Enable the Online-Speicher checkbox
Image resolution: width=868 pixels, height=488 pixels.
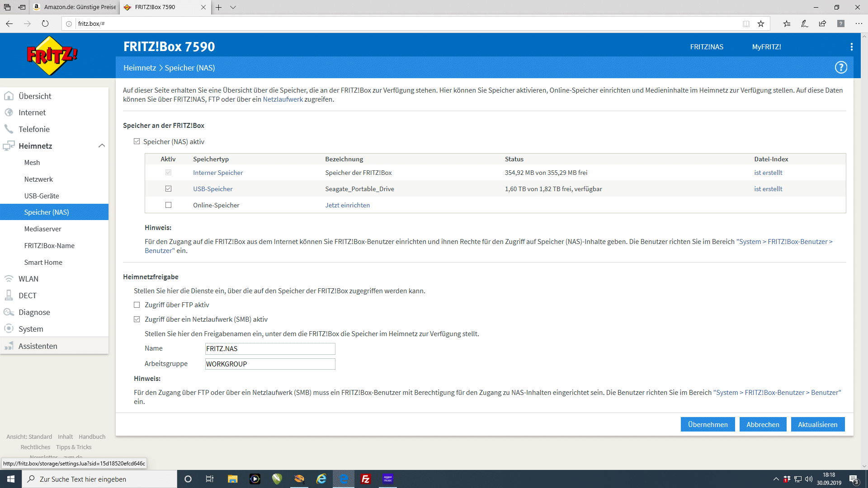(169, 205)
